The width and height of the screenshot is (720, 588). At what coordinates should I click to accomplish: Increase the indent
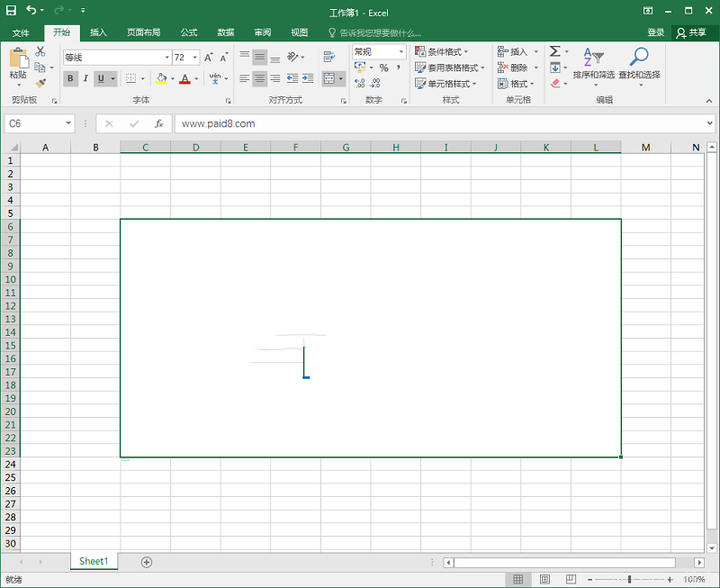pyautogui.click(x=308, y=78)
